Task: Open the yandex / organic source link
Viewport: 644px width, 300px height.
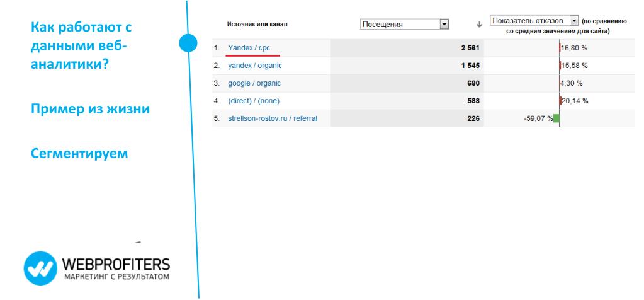Action: point(255,66)
